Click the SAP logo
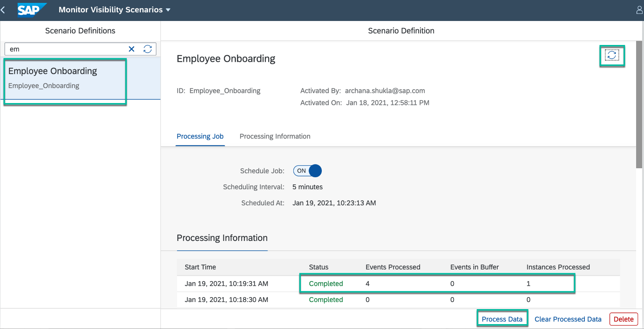 click(32, 10)
